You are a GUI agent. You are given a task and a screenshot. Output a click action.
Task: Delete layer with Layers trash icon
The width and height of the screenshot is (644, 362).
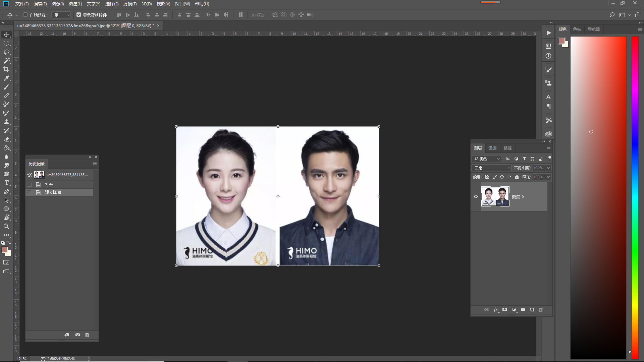[541, 310]
